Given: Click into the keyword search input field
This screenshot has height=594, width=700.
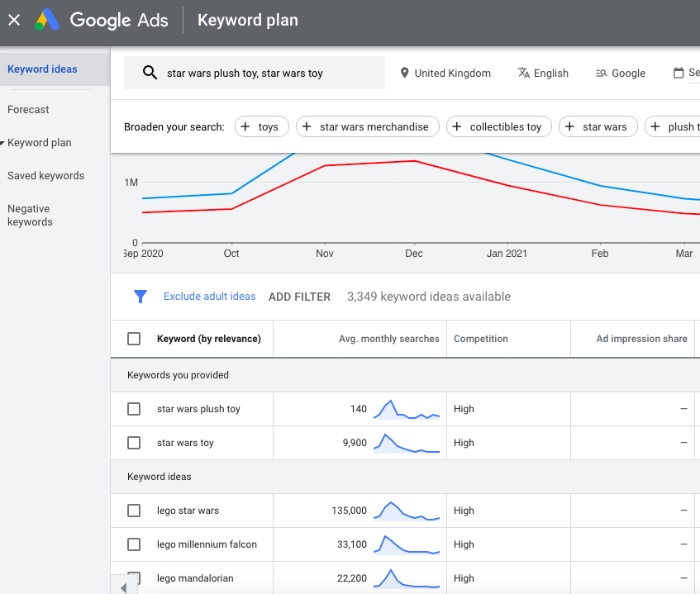Looking at the screenshot, I should point(255,73).
